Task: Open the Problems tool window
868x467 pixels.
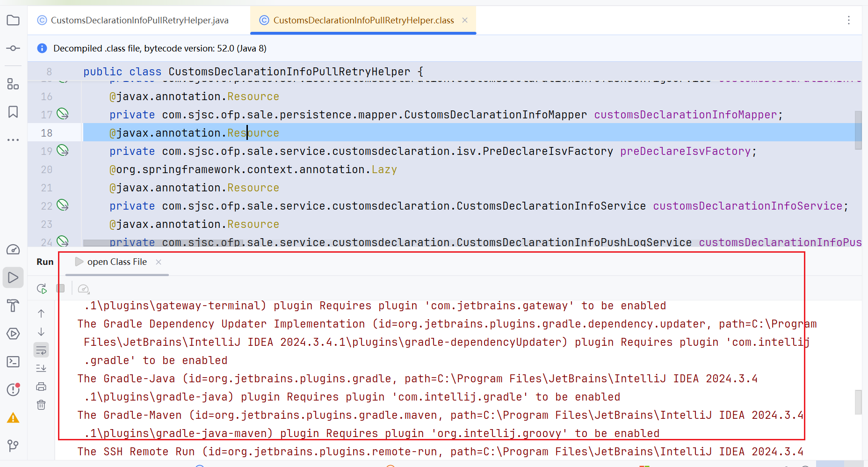Action: [x=13, y=389]
